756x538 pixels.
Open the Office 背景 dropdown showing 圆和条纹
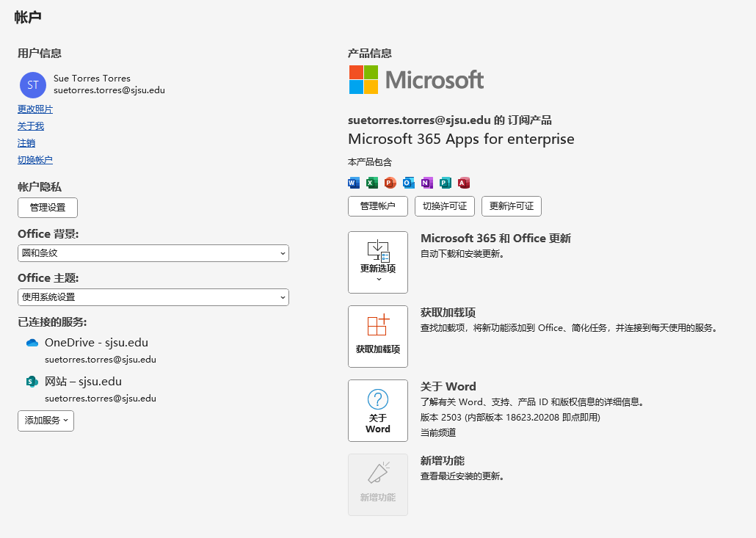tap(153, 253)
